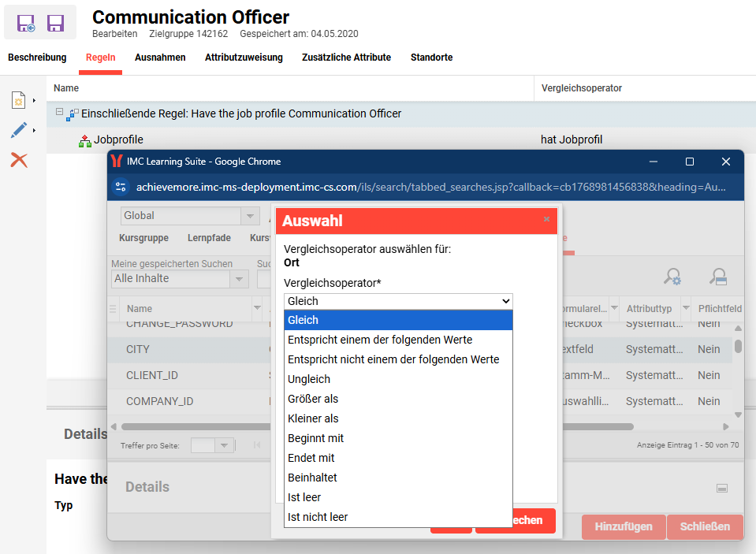The height and width of the screenshot is (554, 756).
Task: Click the Jobprofile hierarchy icon
Action: pyautogui.click(x=85, y=140)
